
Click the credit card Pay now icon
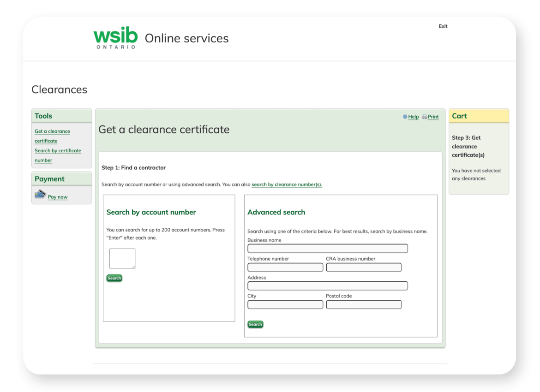pyautogui.click(x=40, y=194)
